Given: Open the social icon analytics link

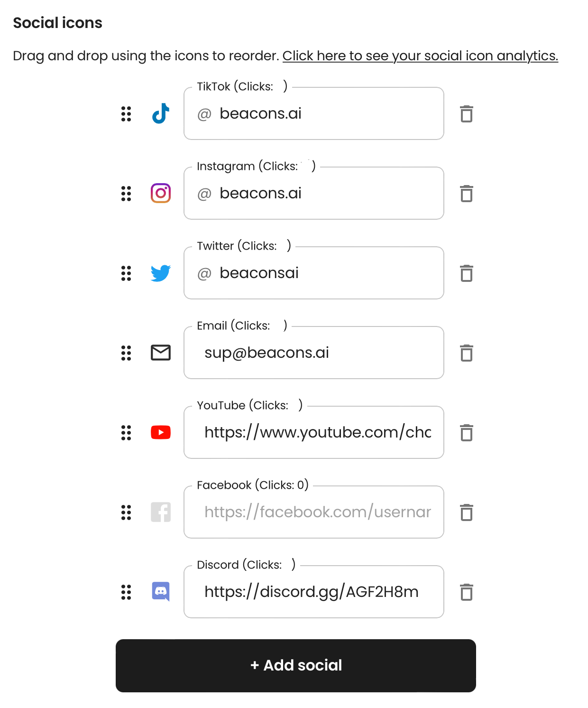Looking at the screenshot, I should coord(420,56).
